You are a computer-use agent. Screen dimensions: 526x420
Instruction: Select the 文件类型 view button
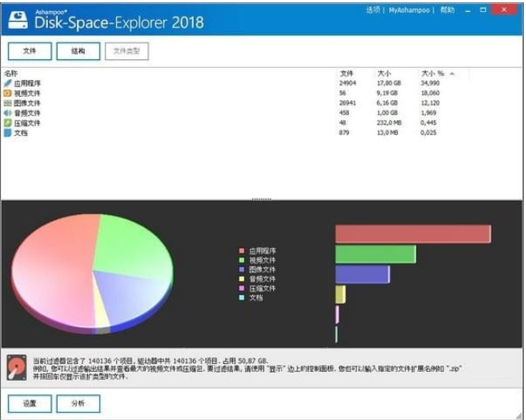(x=126, y=51)
